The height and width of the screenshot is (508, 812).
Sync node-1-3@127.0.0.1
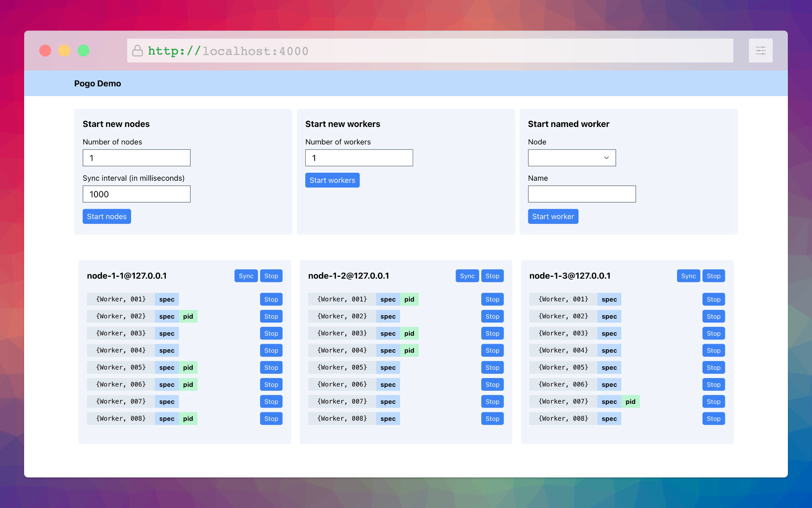pos(688,276)
